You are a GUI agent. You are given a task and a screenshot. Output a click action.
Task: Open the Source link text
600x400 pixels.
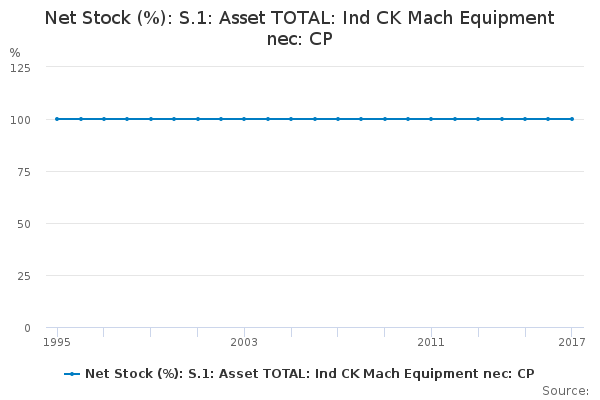[566, 390]
